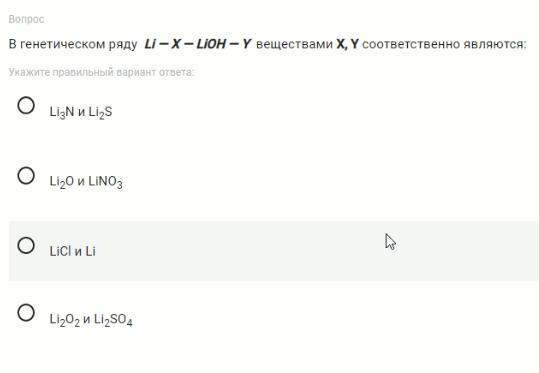
Task: Click the 'Li2O и LiNO3' answer text
Action: coord(86,182)
